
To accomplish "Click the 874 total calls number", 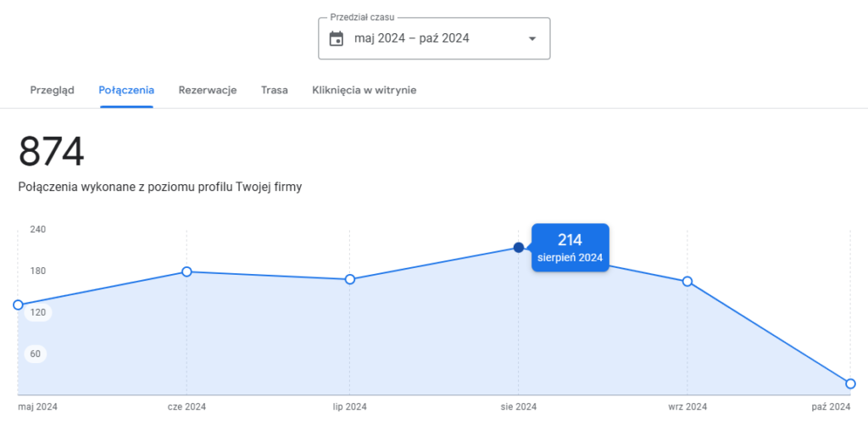I will (x=52, y=154).
